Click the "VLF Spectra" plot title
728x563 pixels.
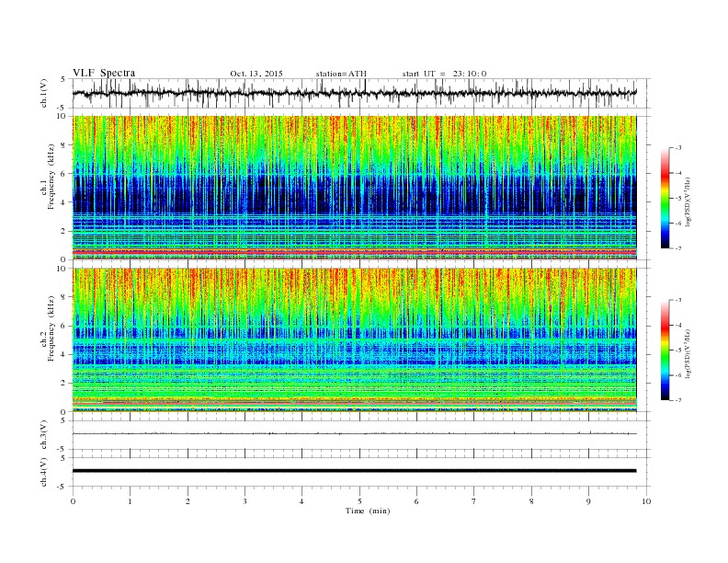click(104, 73)
